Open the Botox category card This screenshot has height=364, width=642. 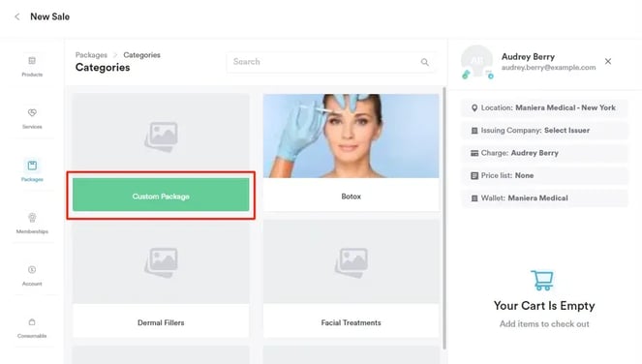(351, 153)
